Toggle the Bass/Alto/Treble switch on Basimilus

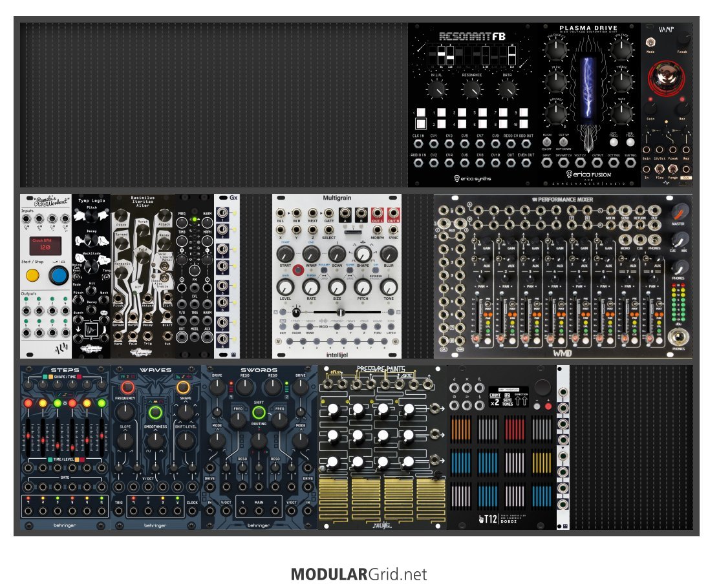(164, 278)
